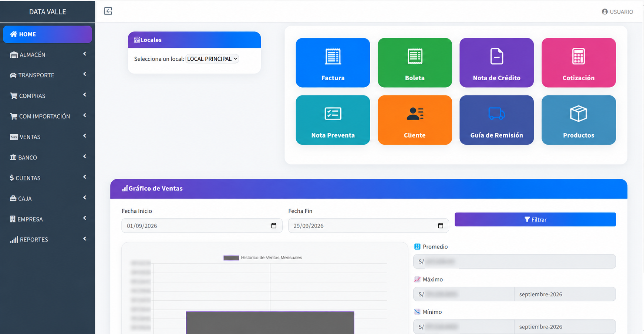Click the Filtrar button

click(x=535, y=219)
